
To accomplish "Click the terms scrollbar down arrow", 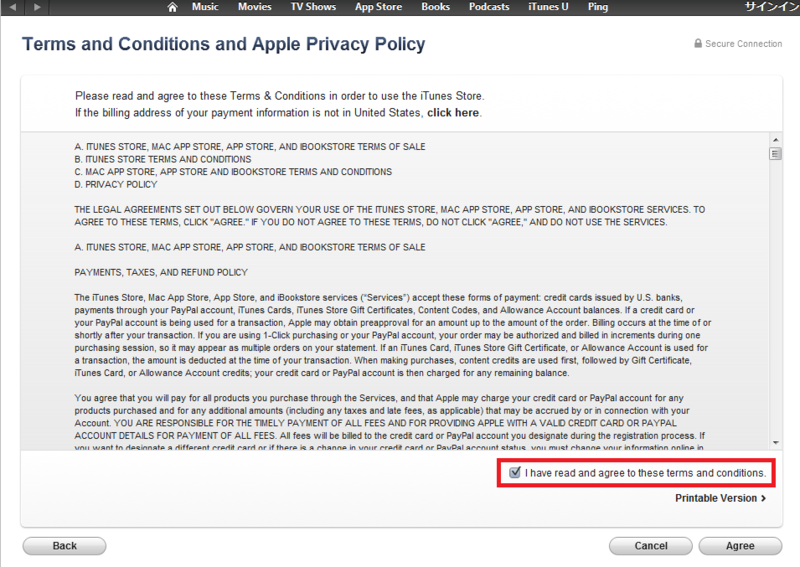I will coord(776,442).
